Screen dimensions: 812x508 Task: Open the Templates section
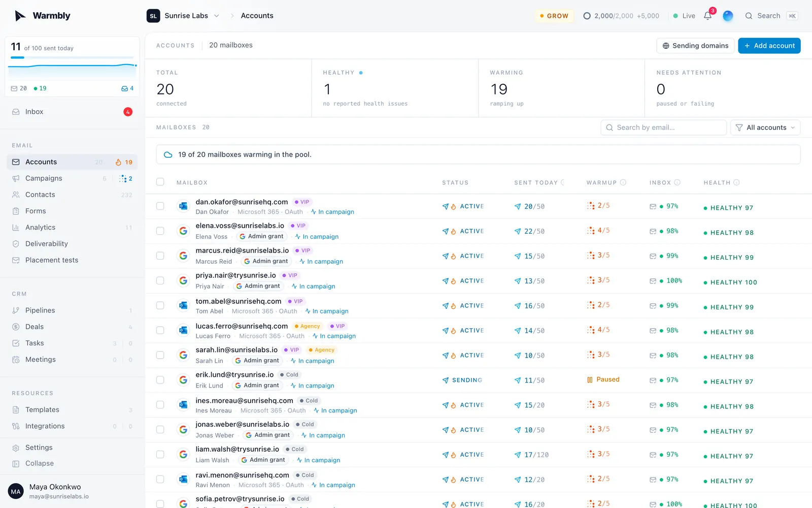click(72, 409)
